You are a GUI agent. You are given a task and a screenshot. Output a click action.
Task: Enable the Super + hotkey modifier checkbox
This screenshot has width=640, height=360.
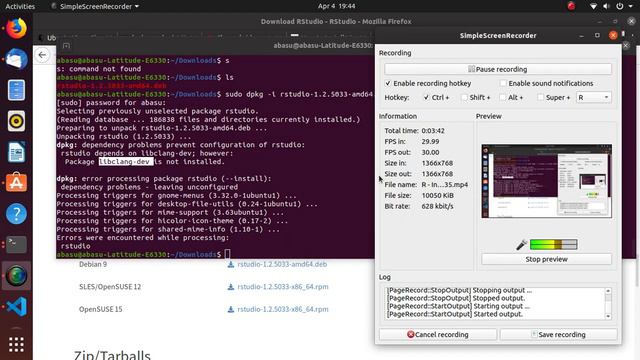540,98
